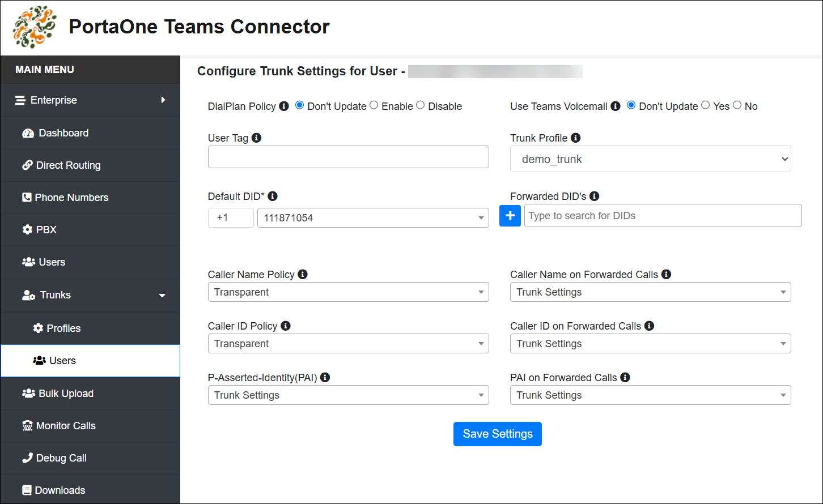Select Disable for DialPlan Policy
The image size is (823, 504).
coord(420,105)
